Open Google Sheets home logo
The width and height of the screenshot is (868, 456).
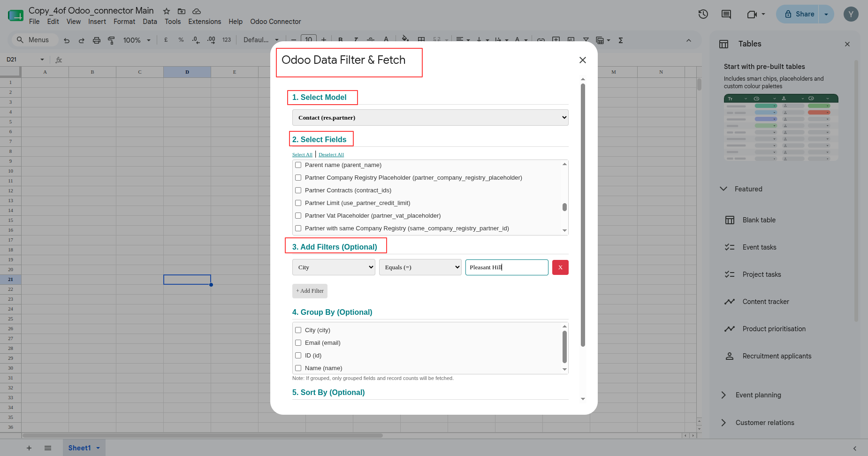15,15
